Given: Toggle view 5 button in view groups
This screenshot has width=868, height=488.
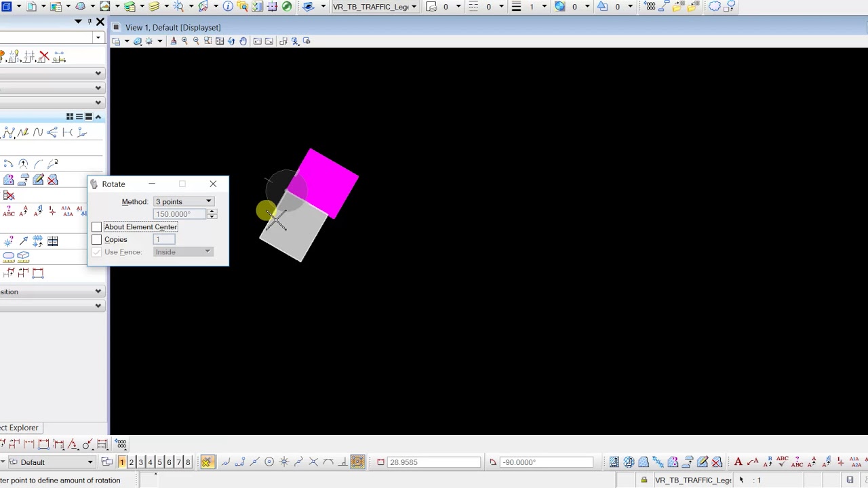Looking at the screenshot, I should pos(160,462).
